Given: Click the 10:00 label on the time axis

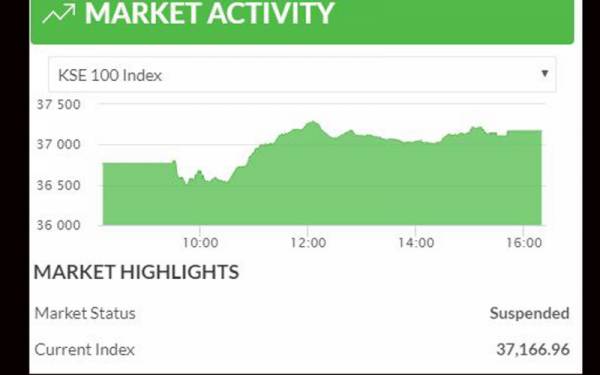Looking at the screenshot, I should click(x=200, y=243).
